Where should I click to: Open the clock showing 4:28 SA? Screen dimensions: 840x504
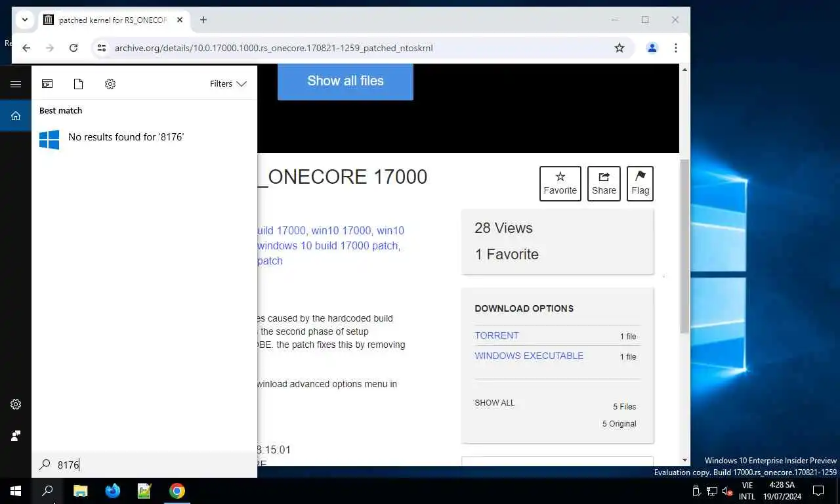(x=782, y=491)
